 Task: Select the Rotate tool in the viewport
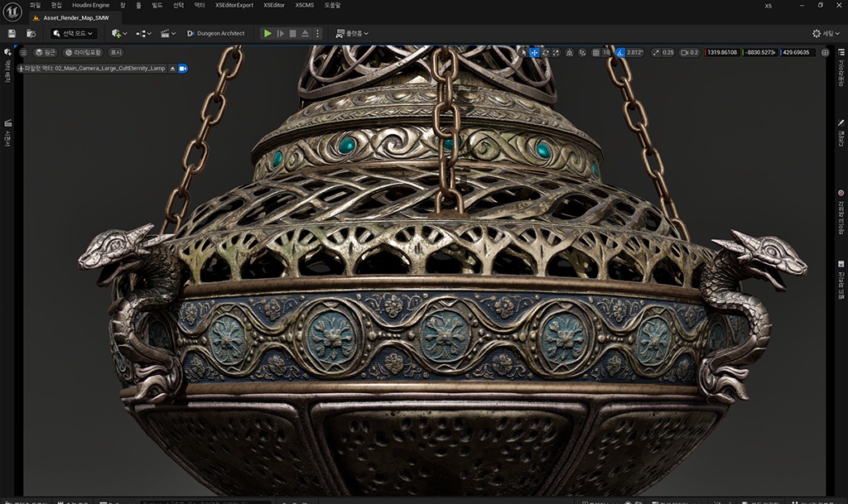click(x=546, y=51)
